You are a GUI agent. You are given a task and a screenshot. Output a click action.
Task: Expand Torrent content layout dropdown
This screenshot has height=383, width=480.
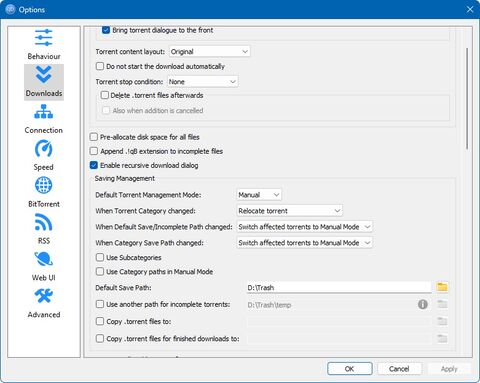click(210, 52)
